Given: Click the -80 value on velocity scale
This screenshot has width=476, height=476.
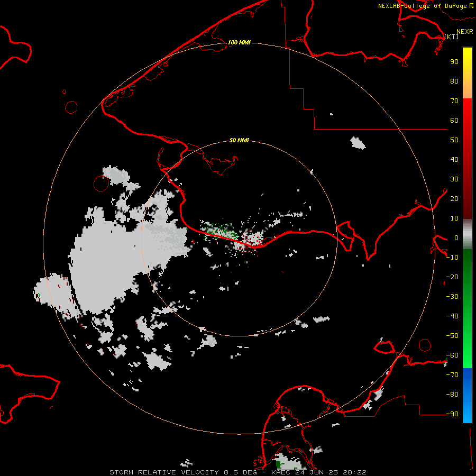Looking at the screenshot, I should click(452, 395).
